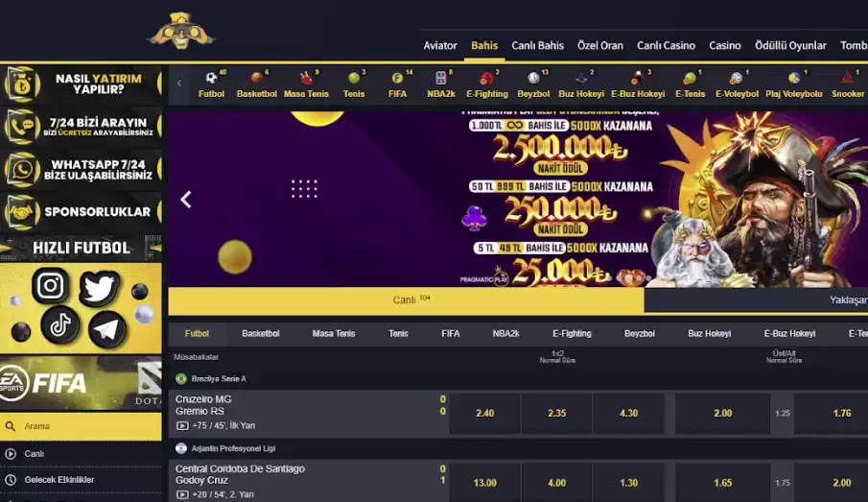Open the TikTok social icon
This screenshot has width=868, height=502.
pyautogui.click(x=59, y=324)
